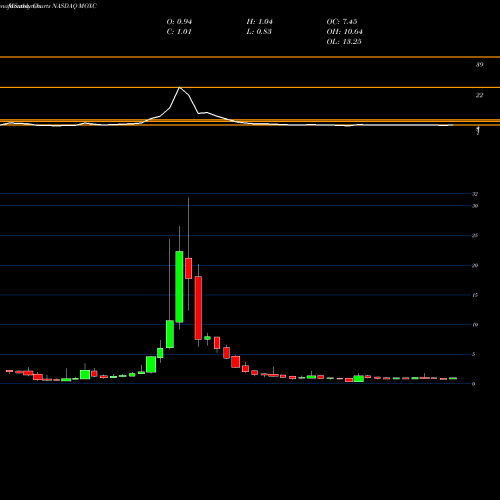Click the "22" indicator axis label
Viewport: 500px width, 500px height.
479,95
